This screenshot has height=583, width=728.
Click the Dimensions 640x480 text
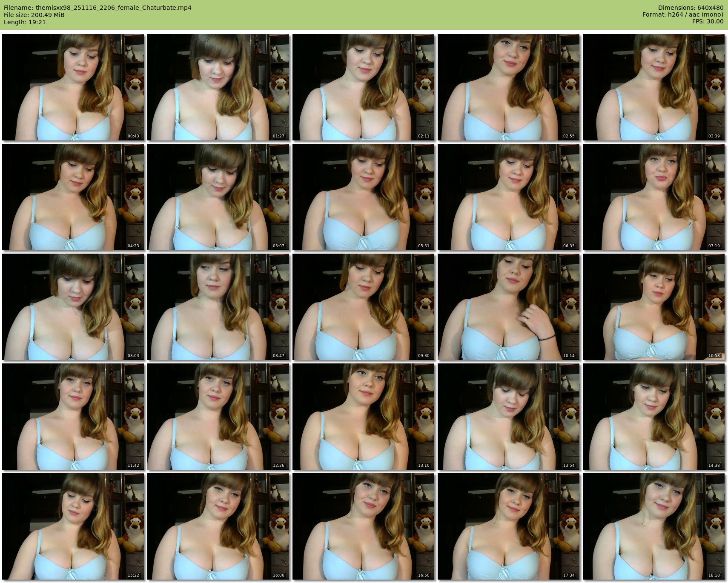click(691, 8)
